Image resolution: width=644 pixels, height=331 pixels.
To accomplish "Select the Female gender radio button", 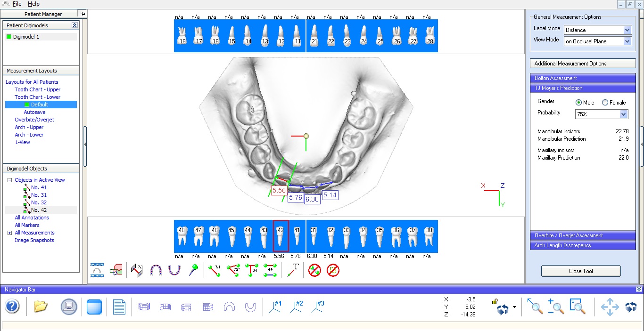I will coord(605,103).
